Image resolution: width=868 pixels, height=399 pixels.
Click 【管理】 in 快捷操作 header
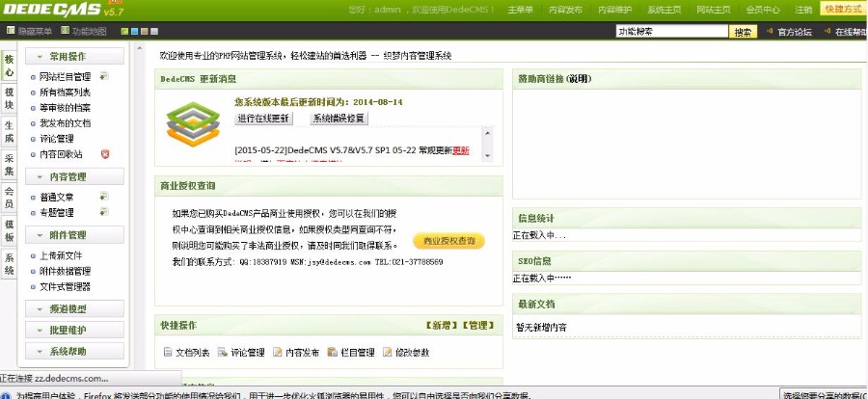[477, 326]
